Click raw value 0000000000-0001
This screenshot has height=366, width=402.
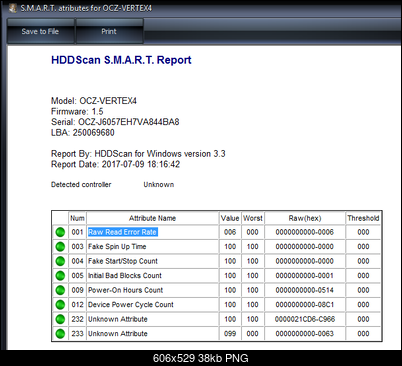pos(305,276)
